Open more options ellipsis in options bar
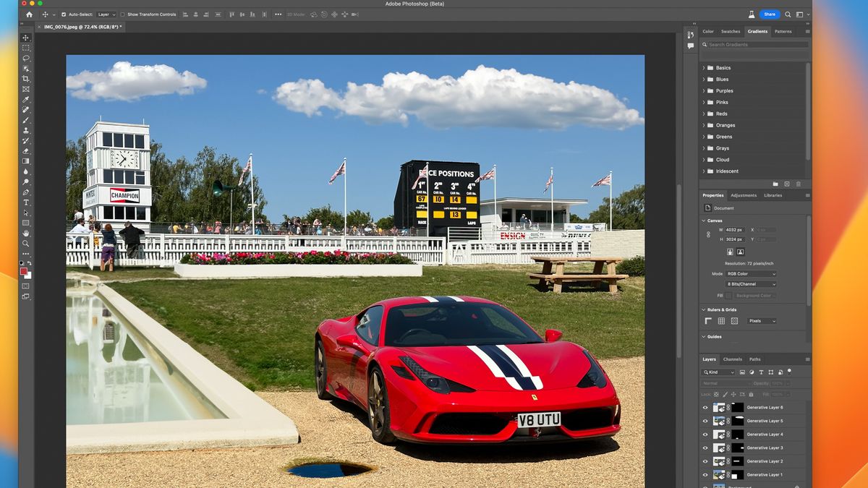Viewport: 868px width, 488px height. pyautogui.click(x=278, y=14)
